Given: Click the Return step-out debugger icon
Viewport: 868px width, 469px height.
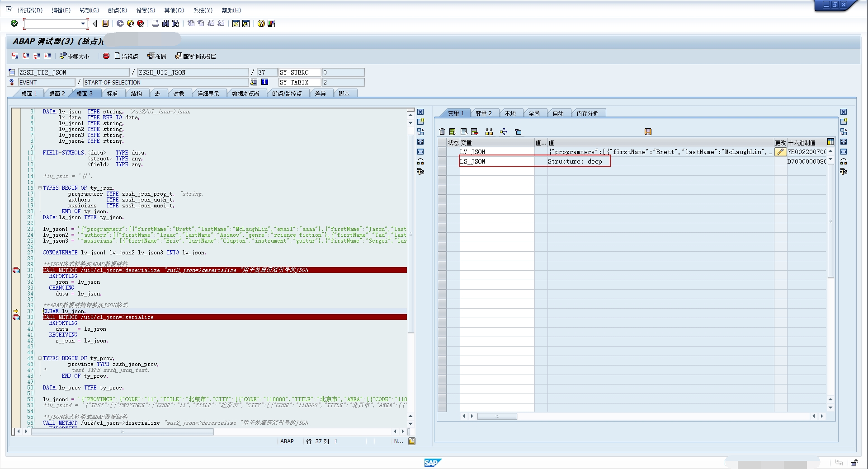Looking at the screenshot, I should (37, 56).
